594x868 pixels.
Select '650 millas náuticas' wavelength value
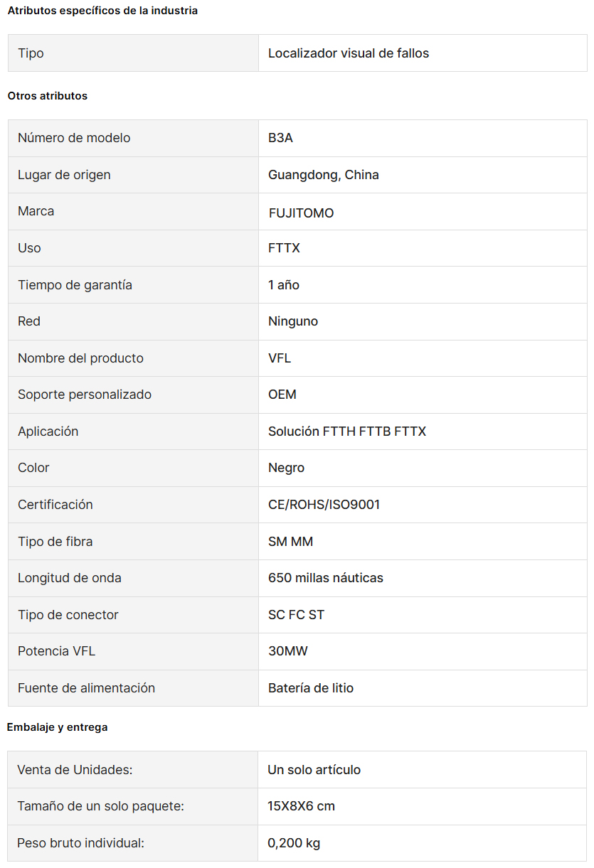(326, 578)
